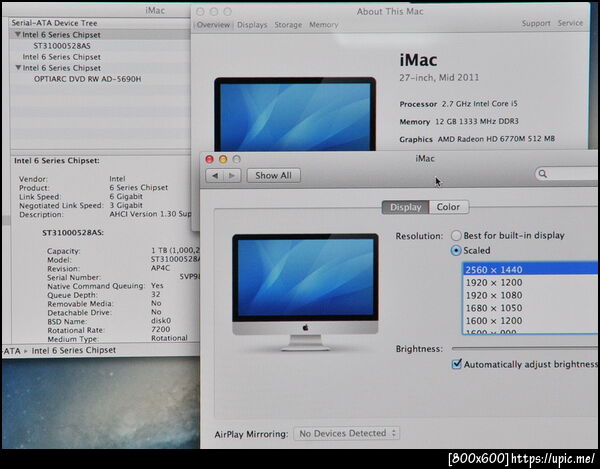Click the Processor '2.7 GHz Intel Core i5' value
Screen dimensions: 600x469
(479, 104)
